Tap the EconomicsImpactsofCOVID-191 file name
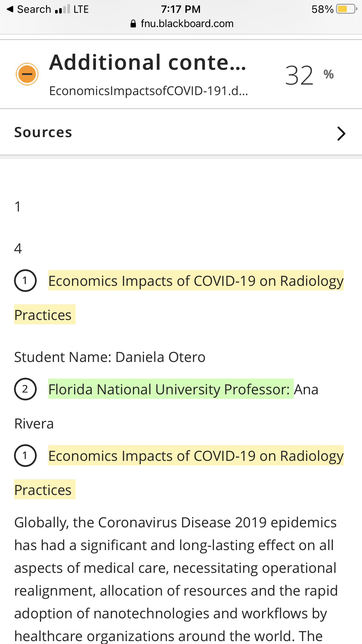The height and width of the screenshot is (644, 362). [x=149, y=91]
